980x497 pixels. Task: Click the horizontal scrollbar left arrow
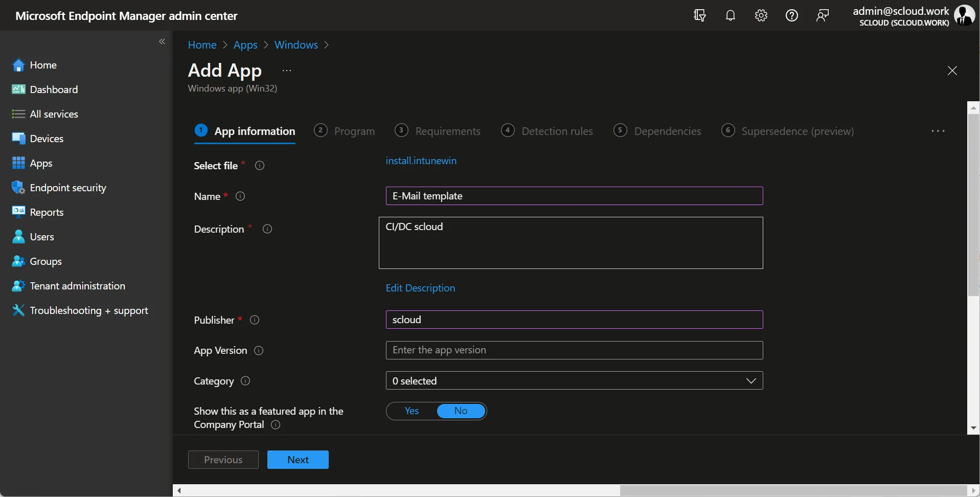click(179, 490)
